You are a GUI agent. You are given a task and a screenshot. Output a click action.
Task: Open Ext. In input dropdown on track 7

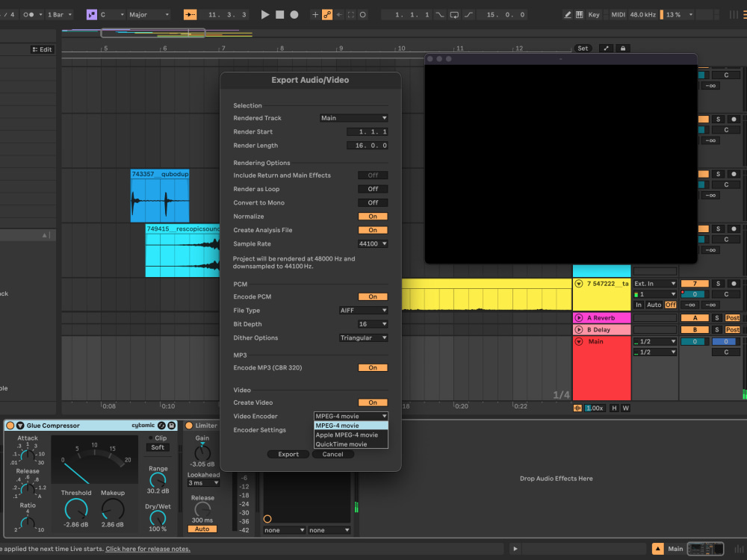coord(655,284)
